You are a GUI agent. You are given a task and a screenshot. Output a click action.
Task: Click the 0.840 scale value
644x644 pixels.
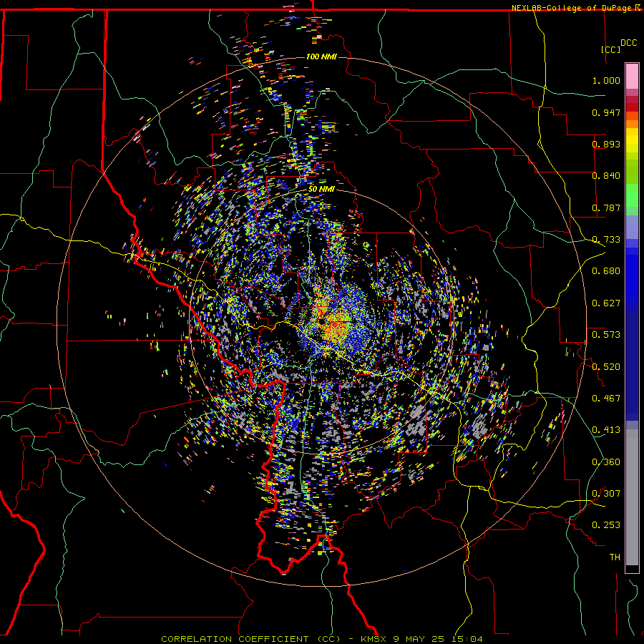coord(606,176)
